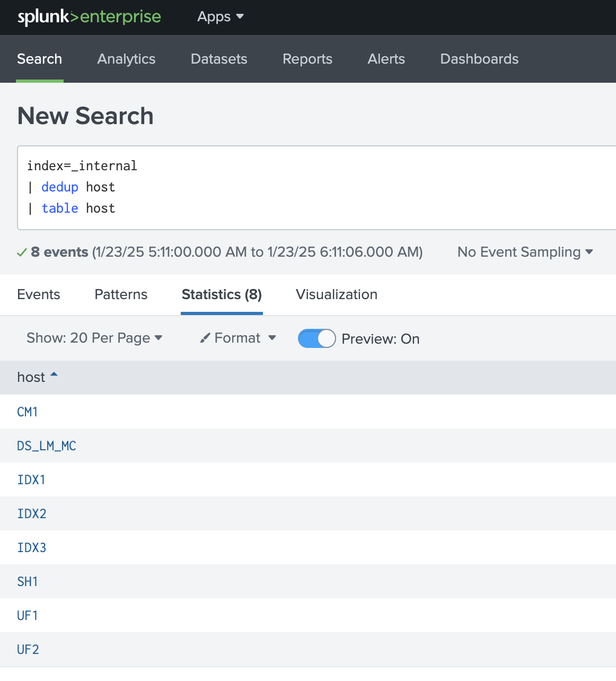Click the green checkmark next to 8 events

coord(22,252)
